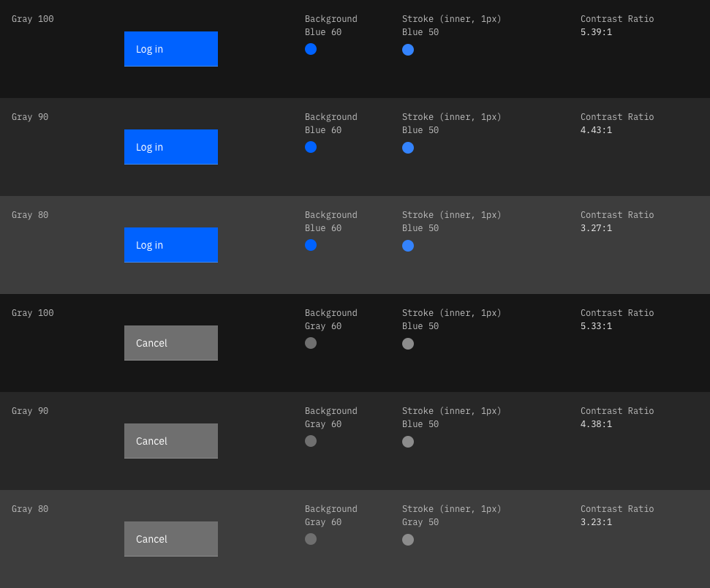
Task: Click the Gray 60 background swatch in Gray 90 row
Action: tap(311, 441)
